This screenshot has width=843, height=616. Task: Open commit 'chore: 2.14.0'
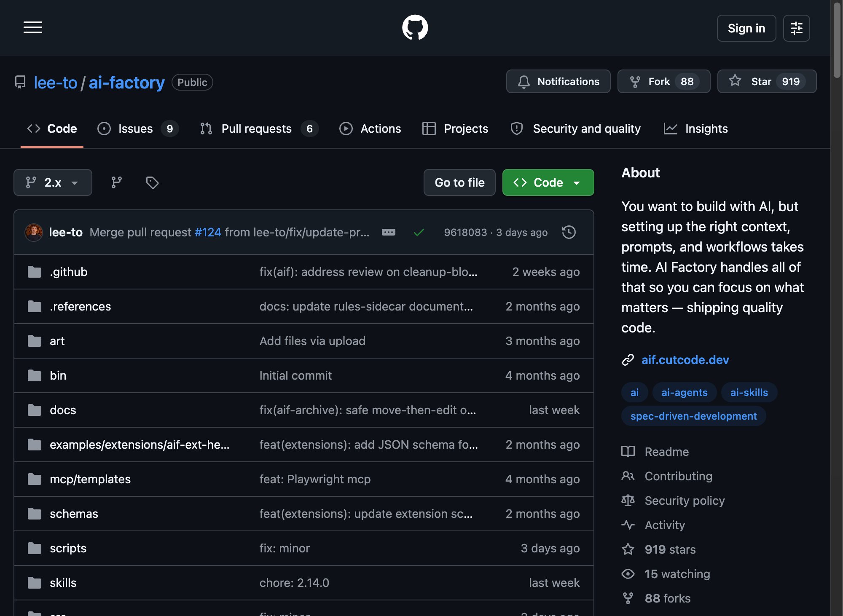294,583
